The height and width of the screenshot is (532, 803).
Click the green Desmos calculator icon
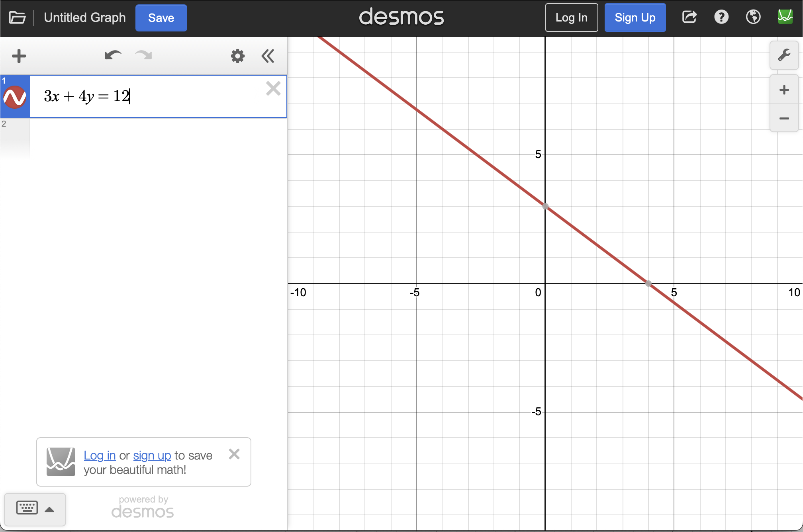click(785, 17)
